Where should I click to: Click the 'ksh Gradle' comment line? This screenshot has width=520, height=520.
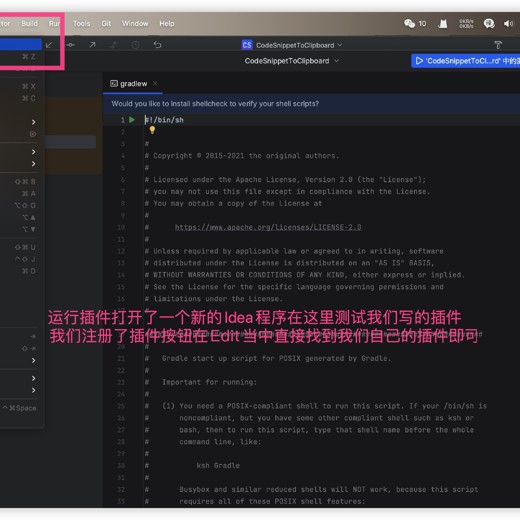pyautogui.click(x=192, y=465)
